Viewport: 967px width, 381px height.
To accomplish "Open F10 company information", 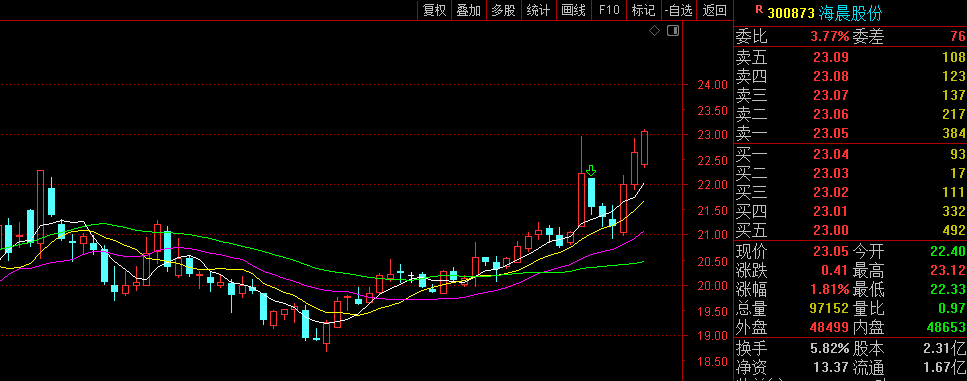I will coord(609,10).
